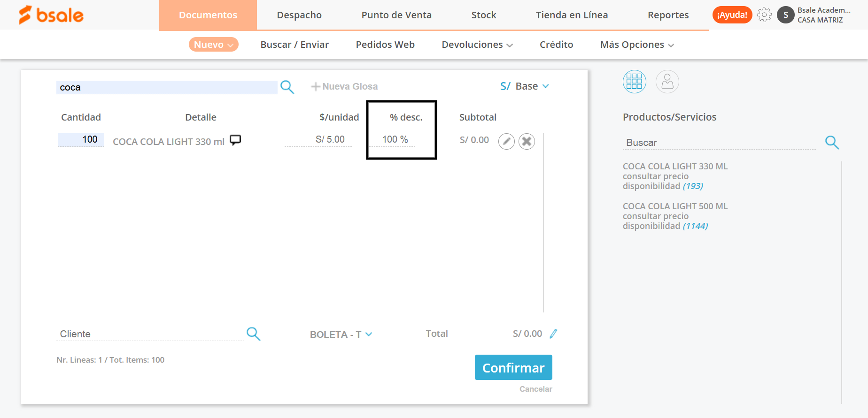Click the Productos/Servicios search magnifier
This screenshot has height=418, width=868.
click(832, 142)
